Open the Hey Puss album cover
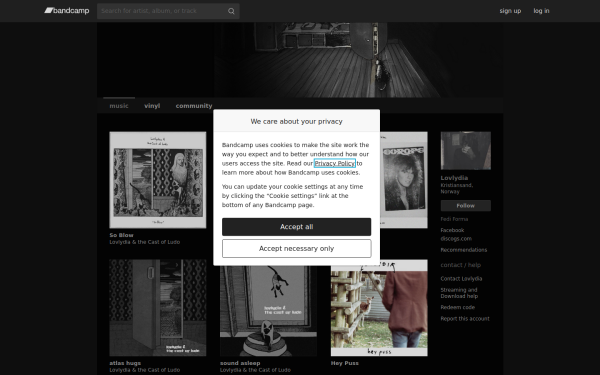 (379, 308)
